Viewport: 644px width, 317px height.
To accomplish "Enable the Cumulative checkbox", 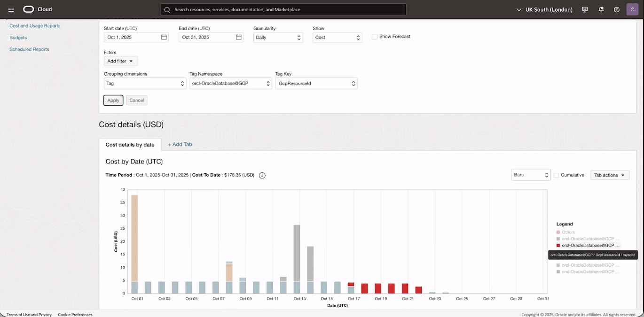I will pos(556,175).
